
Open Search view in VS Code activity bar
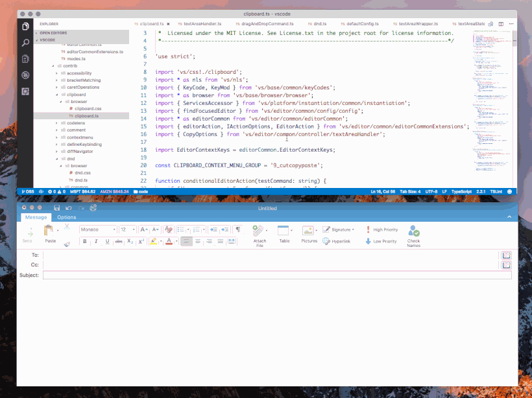pos(25,43)
